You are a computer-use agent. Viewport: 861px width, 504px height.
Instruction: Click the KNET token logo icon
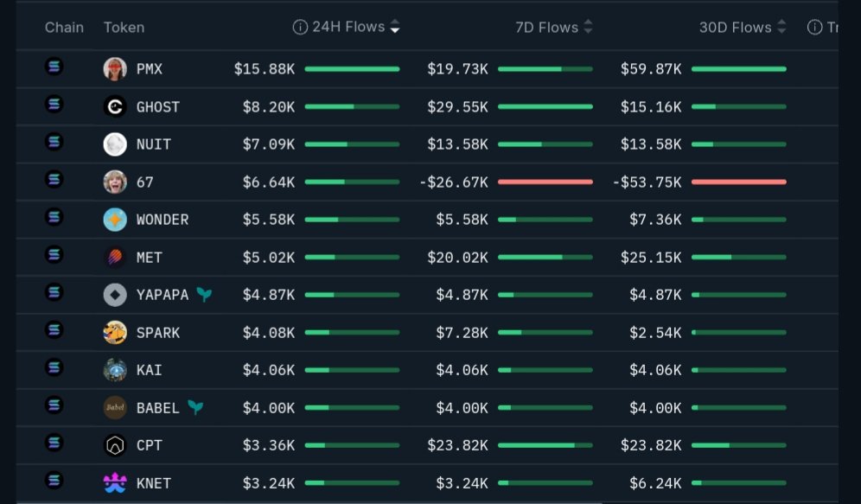click(115, 483)
